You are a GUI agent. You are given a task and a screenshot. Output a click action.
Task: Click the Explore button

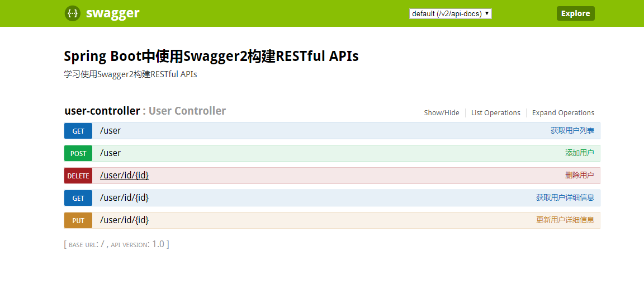575,13
